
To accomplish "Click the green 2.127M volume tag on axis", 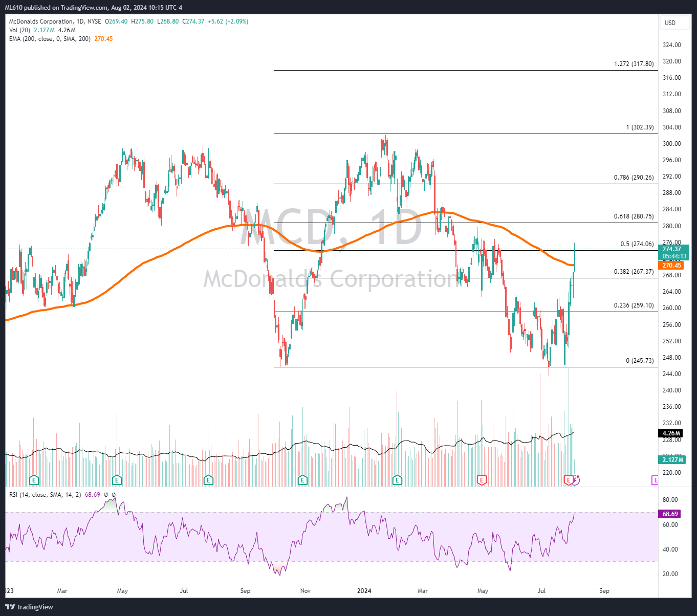I will coord(671,459).
